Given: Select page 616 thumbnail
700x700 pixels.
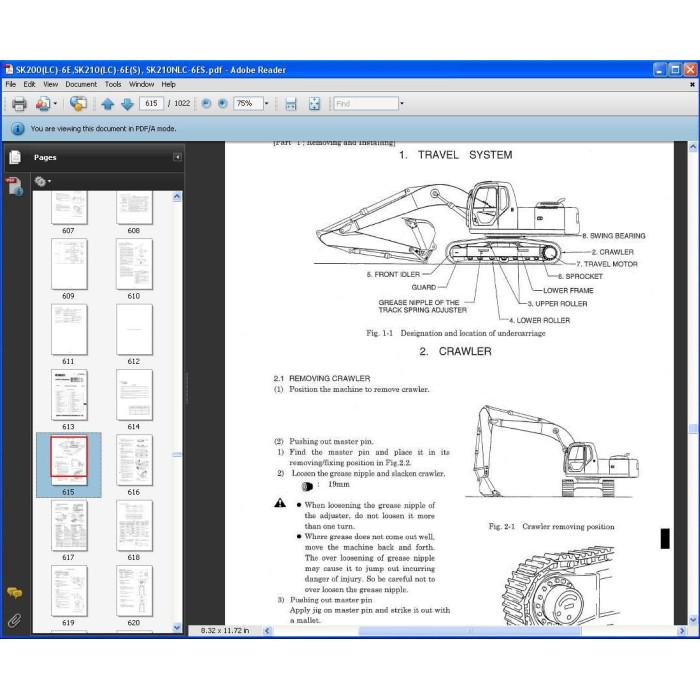Looking at the screenshot, I should pos(134,460).
